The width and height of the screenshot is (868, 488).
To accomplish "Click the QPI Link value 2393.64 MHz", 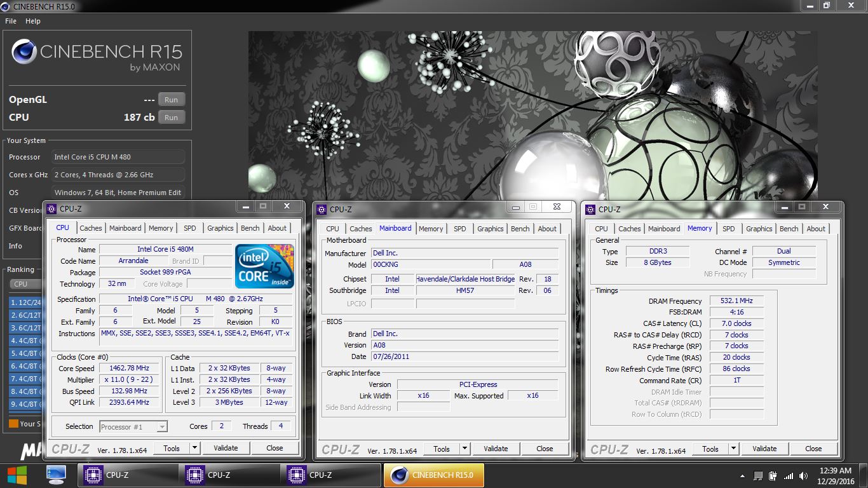I will pyautogui.click(x=130, y=402).
